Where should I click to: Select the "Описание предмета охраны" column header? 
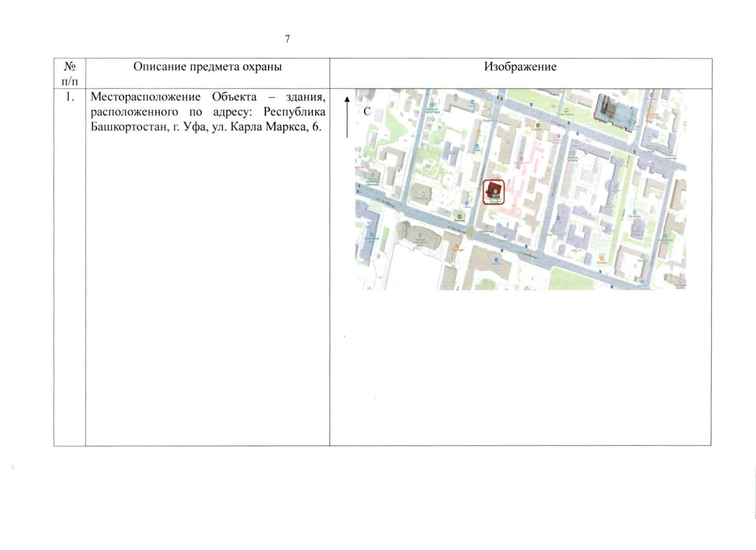coord(207,67)
